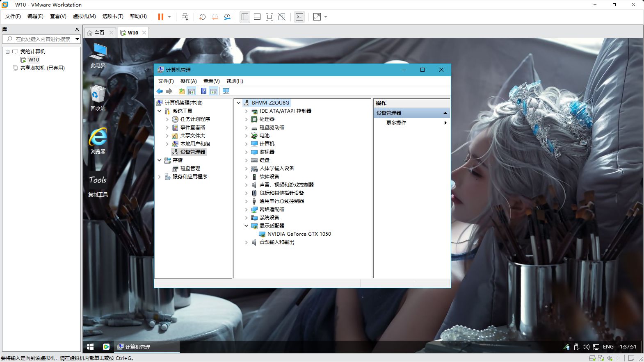The width and height of the screenshot is (644, 362).
Task: Open the snapshot manager
Action: (227, 17)
